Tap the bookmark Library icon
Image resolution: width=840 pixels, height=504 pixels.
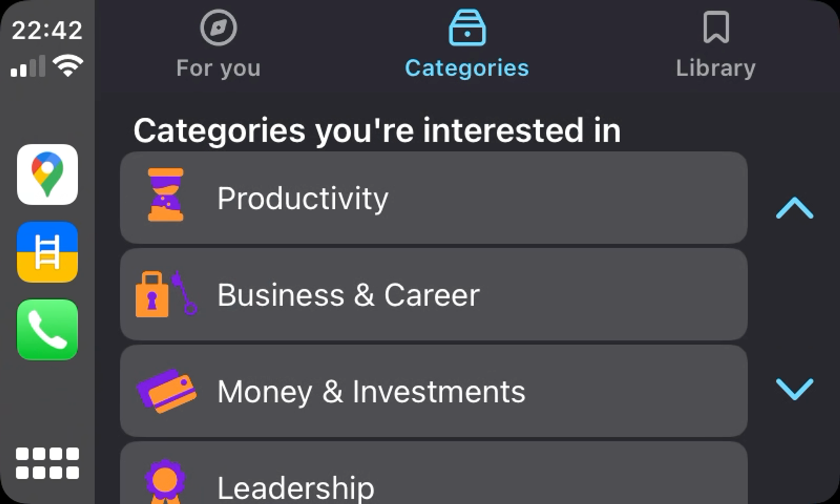click(716, 28)
